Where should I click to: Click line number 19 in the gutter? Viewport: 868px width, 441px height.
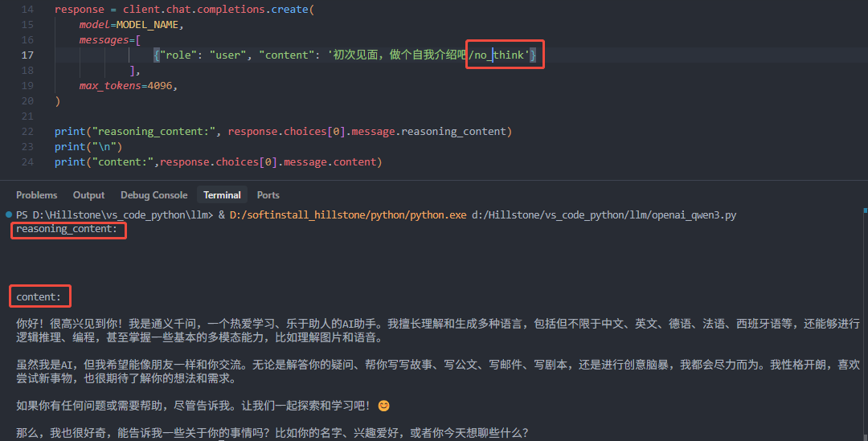[x=27, y=86]
